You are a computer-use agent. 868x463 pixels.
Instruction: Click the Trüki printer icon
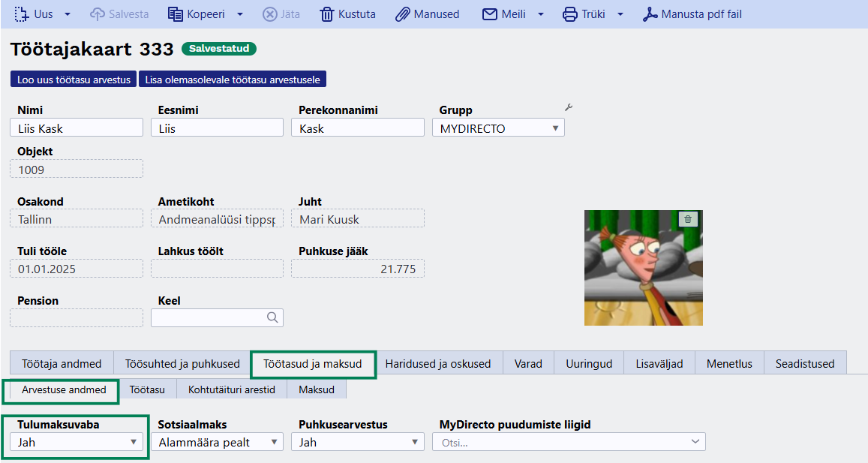click(x=570, y=14)
